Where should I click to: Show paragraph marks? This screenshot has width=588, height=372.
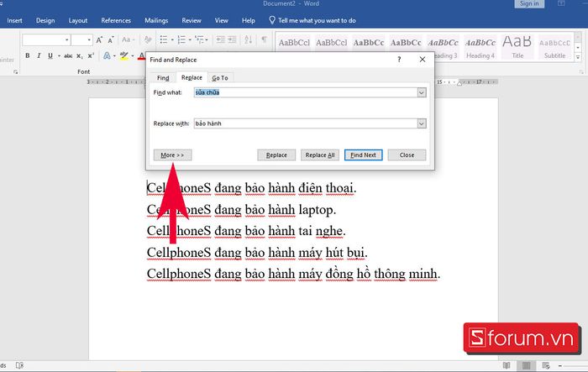(x=265, y=39)
